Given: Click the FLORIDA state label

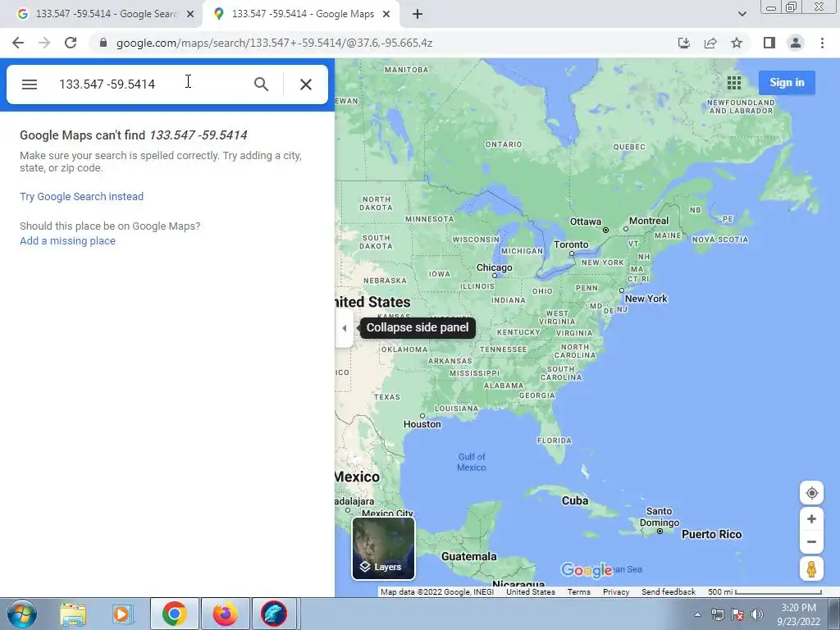Looking at the screenshot, I should tap(555, 441).
